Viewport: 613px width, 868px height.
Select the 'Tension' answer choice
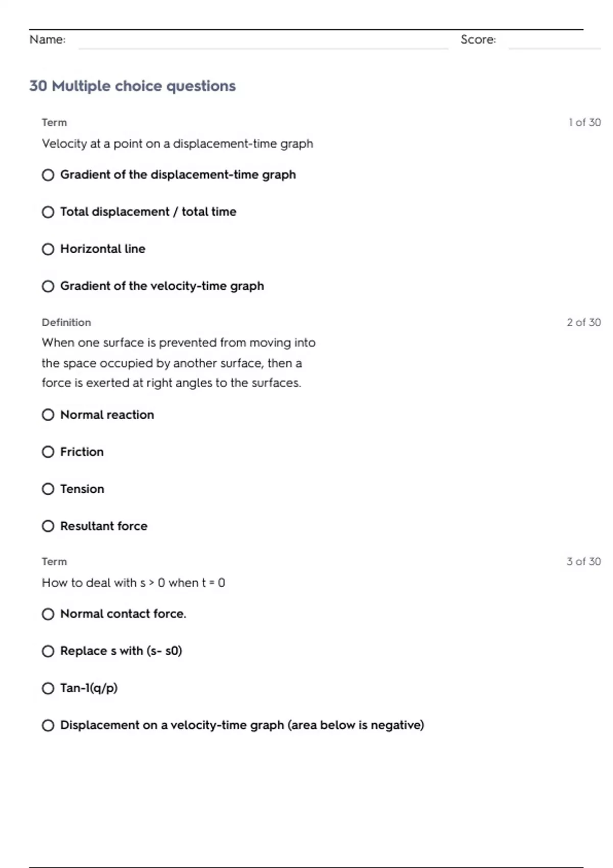(x=48, y=489)
